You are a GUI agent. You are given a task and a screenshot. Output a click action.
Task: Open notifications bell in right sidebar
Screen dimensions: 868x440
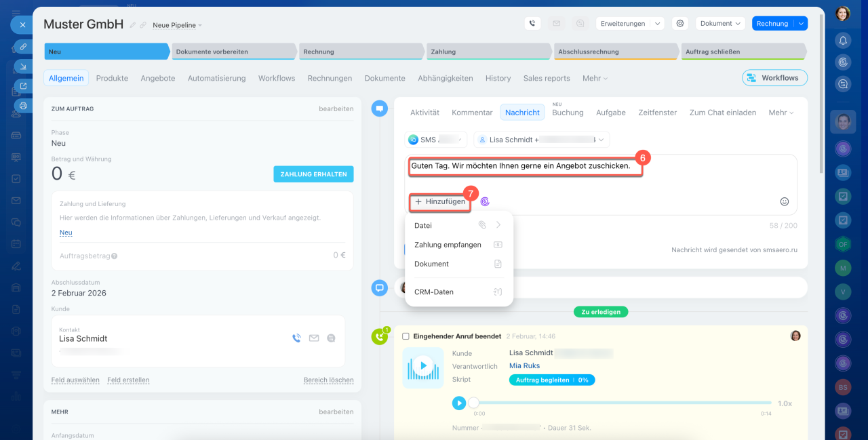pyautogui.click(x=843, y=40)
